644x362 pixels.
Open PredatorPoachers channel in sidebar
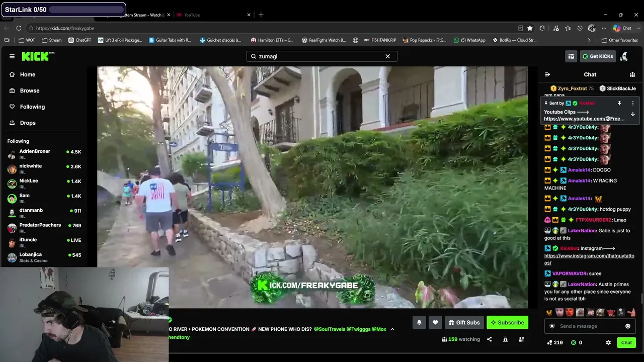(x=44, y=228)
